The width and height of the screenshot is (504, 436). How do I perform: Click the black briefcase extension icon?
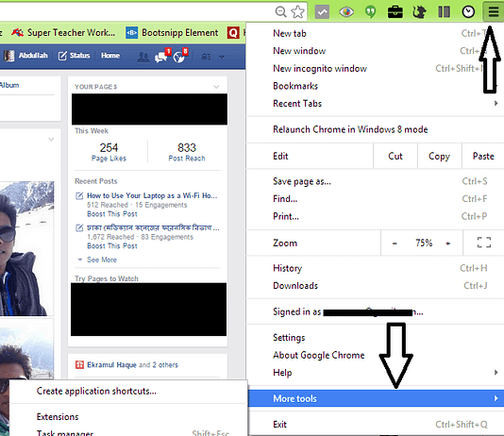point(395,12)
